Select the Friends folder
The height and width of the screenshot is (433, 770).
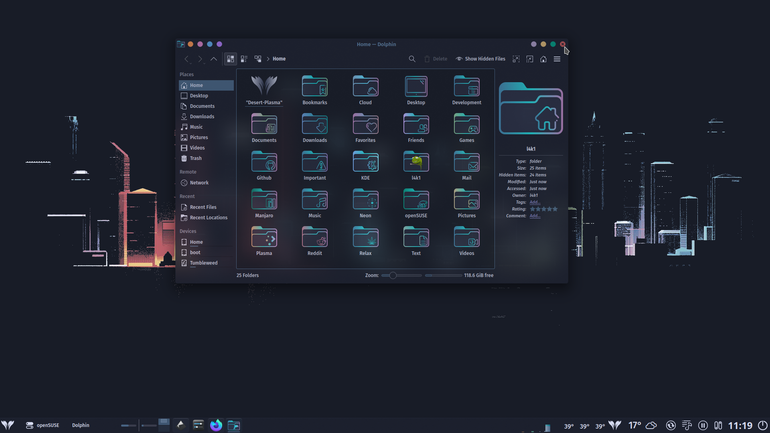click(x=416, y=128)
